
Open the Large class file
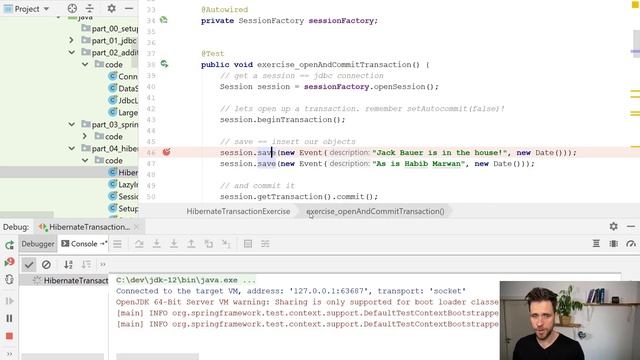click(x=123, y=112)
